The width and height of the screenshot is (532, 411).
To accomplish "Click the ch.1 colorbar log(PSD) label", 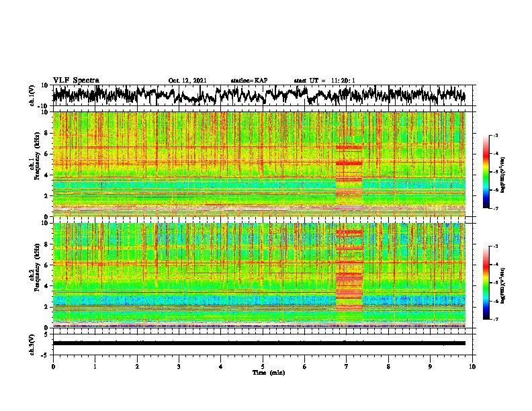I will click(x=502, y=175).
